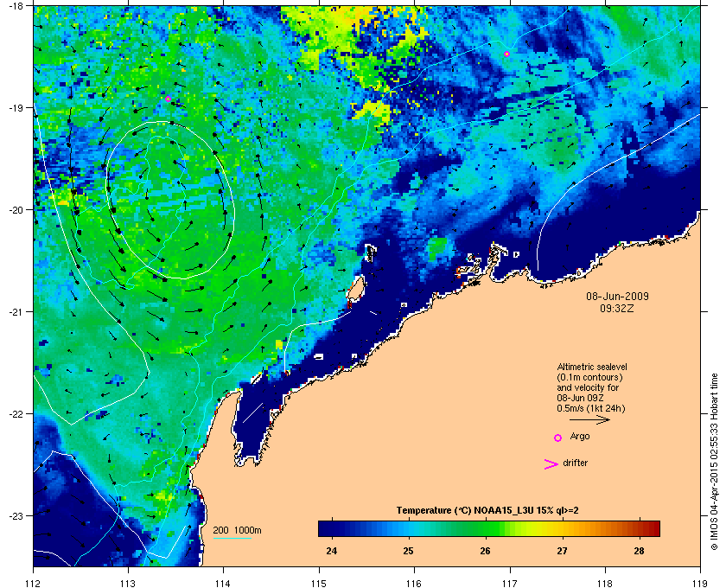The height and width of the screenshot is (588, 726).
Task: Click the 'Altimetric sealevel' legend text
Action: pos(592,367)
